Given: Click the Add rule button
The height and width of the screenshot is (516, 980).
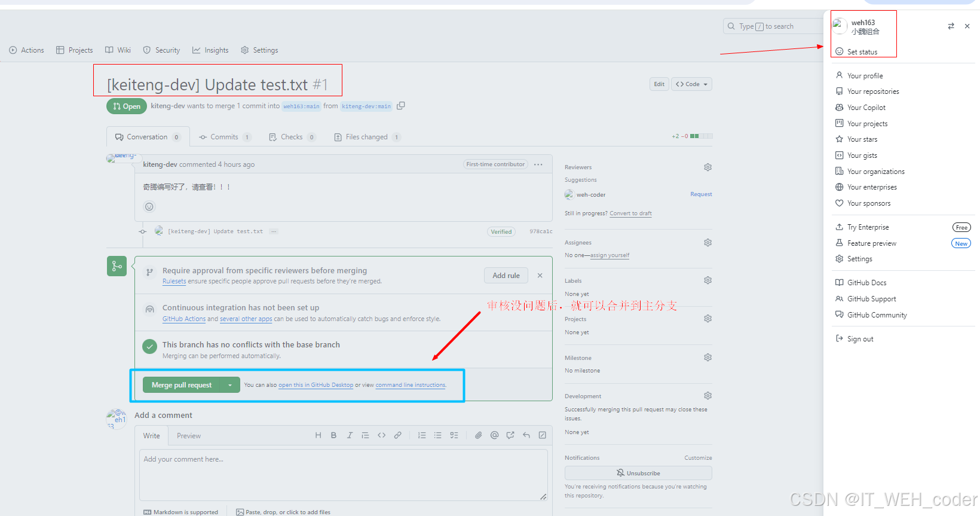Looking at the screenshot, I should coord(506,276).
